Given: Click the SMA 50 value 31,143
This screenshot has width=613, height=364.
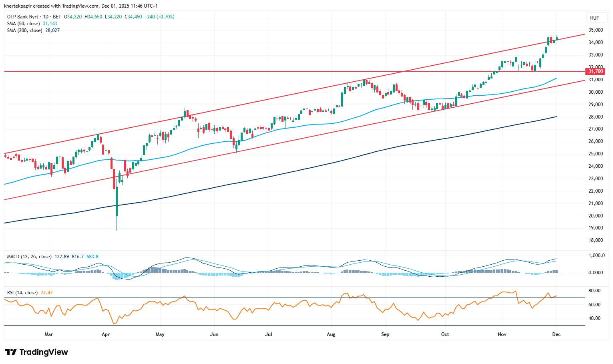Looking at the screenshot, I should (50, 24).
